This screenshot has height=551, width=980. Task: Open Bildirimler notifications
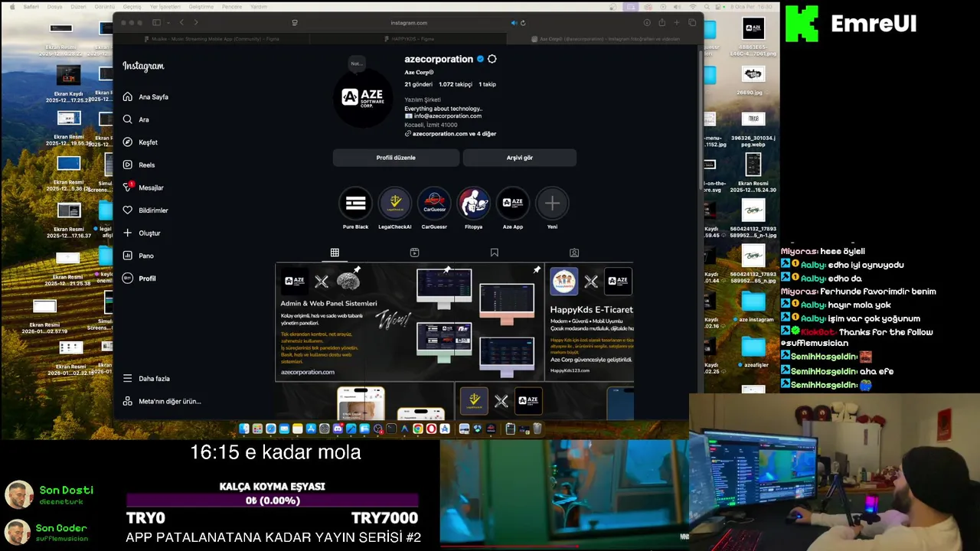pyautogui.click(x=145, y=210)
